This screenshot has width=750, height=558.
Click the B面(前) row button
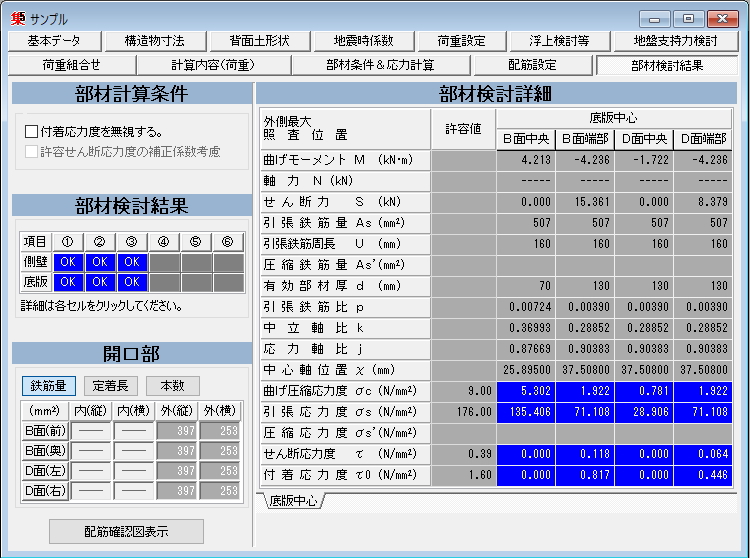[x=45, y=429]
